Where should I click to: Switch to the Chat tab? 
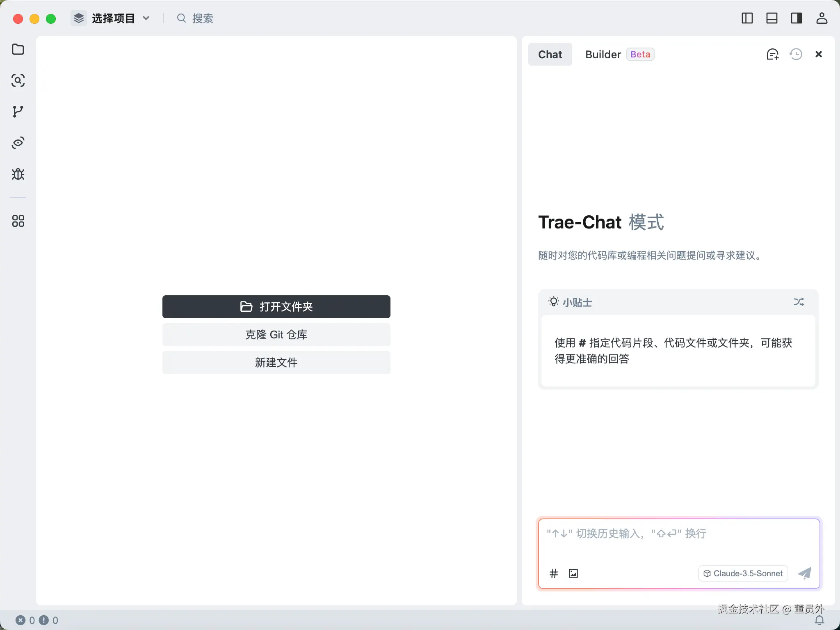(x=550, y=54)
